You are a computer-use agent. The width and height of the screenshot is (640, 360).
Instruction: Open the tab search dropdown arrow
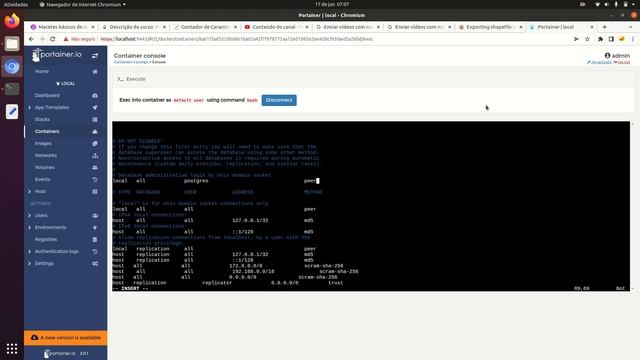pos(630,27)
